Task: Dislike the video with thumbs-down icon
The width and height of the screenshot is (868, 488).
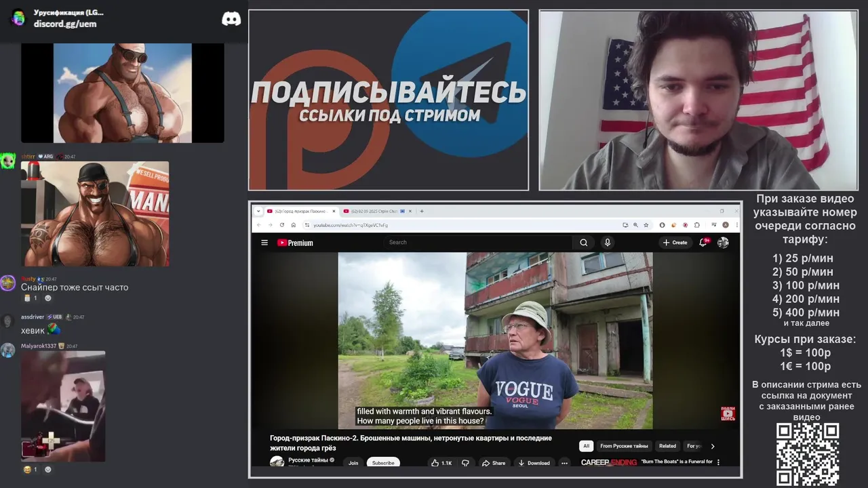Action: 465,463
